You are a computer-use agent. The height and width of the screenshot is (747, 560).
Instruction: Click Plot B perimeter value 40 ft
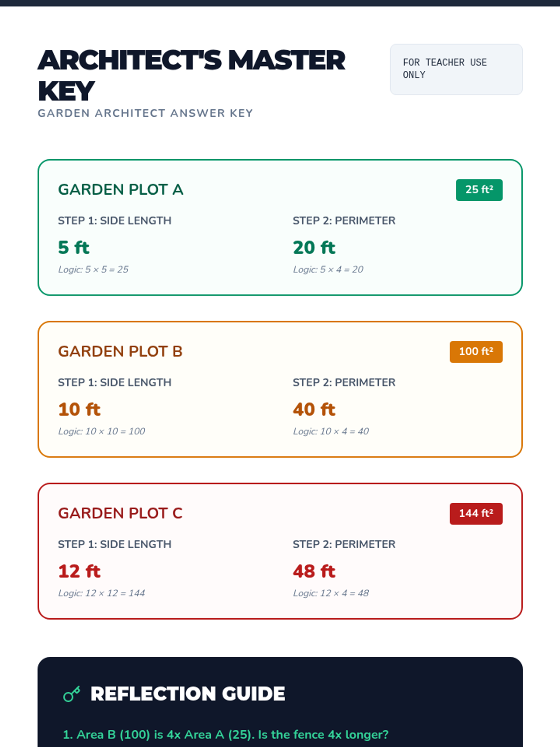(x=314, y=409)
